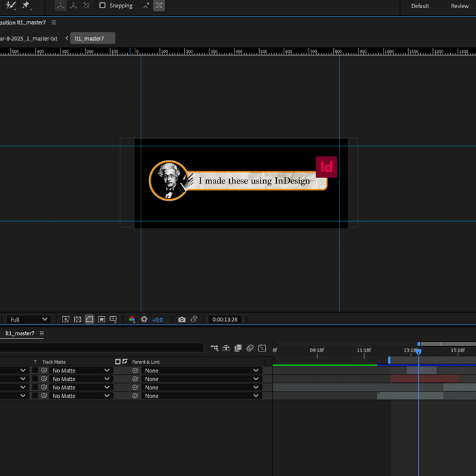This screenshot has width=476, height=476.
Task: Open the No Matte dropdown, second layer
Action: pos(81,379)
